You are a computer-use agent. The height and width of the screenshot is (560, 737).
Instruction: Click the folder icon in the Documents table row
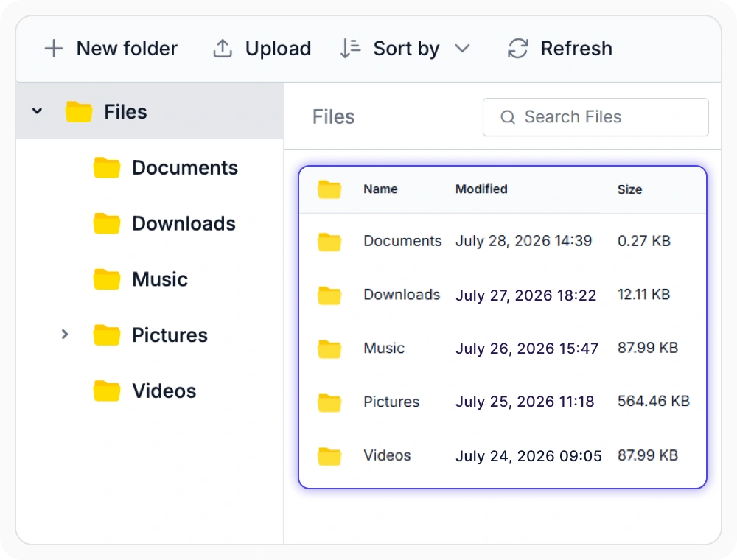click(x=329, y=242)
